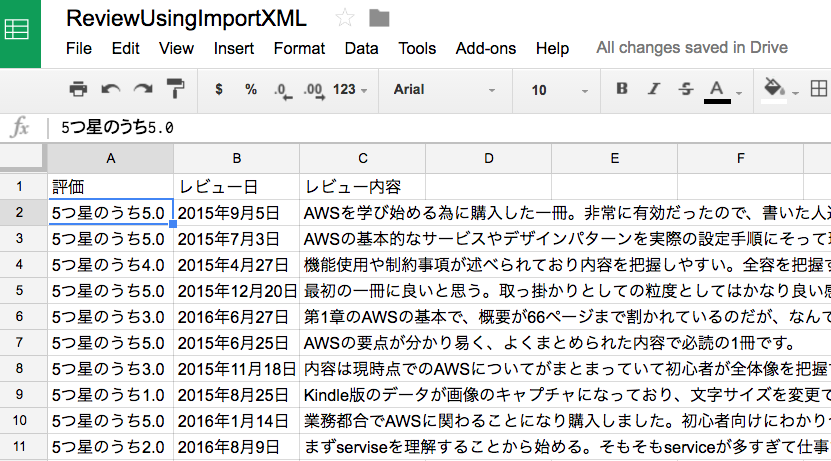Viewport: 831px width, 461px height.
Task: Open the Arial font dropdown
Action: point(444,90)
